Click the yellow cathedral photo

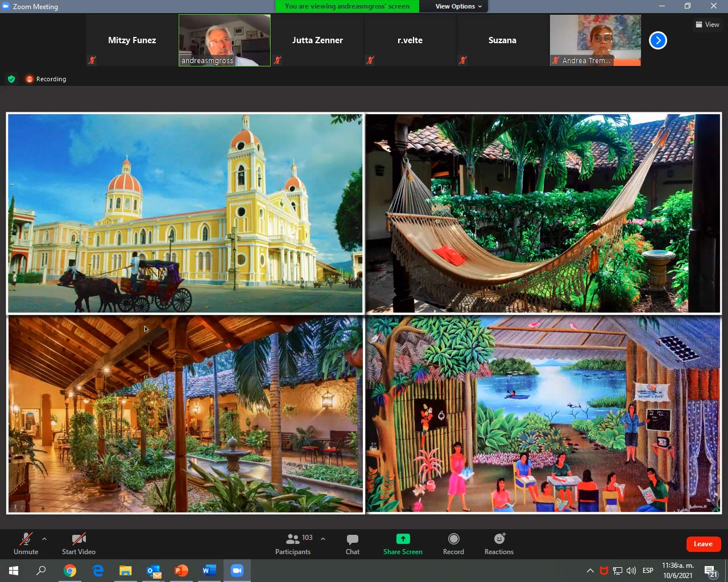pos(185,213)
